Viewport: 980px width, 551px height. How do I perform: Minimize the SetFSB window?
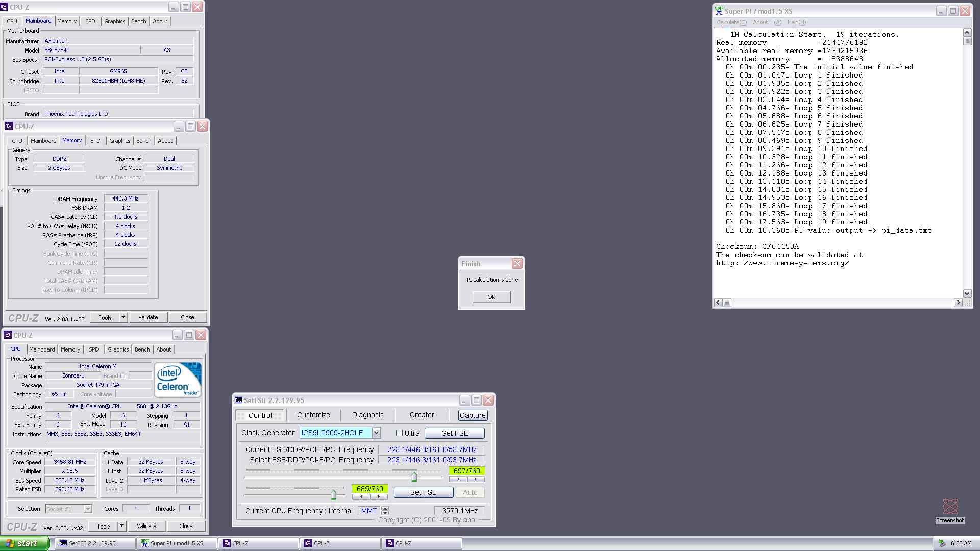[464, 400]
